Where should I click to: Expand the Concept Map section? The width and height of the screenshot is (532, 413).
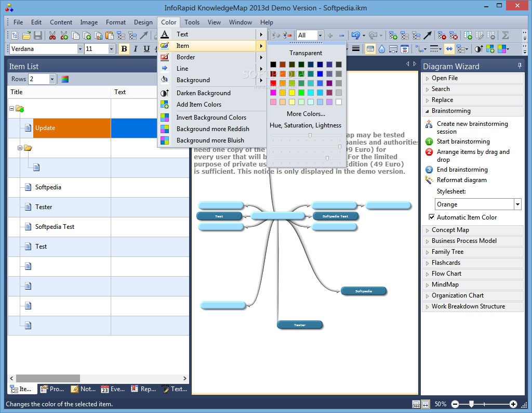[x=472, y=230]
